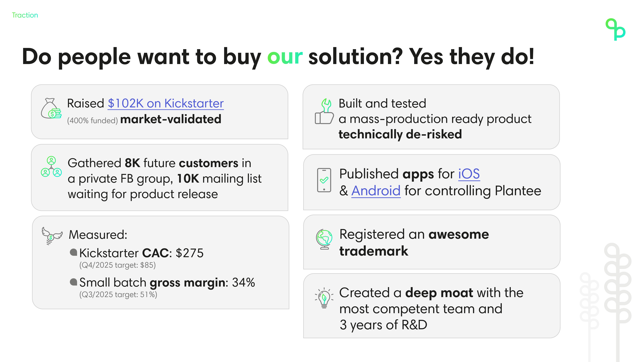Click the Traction section label
644x362 pixels.
click(25, 15)
